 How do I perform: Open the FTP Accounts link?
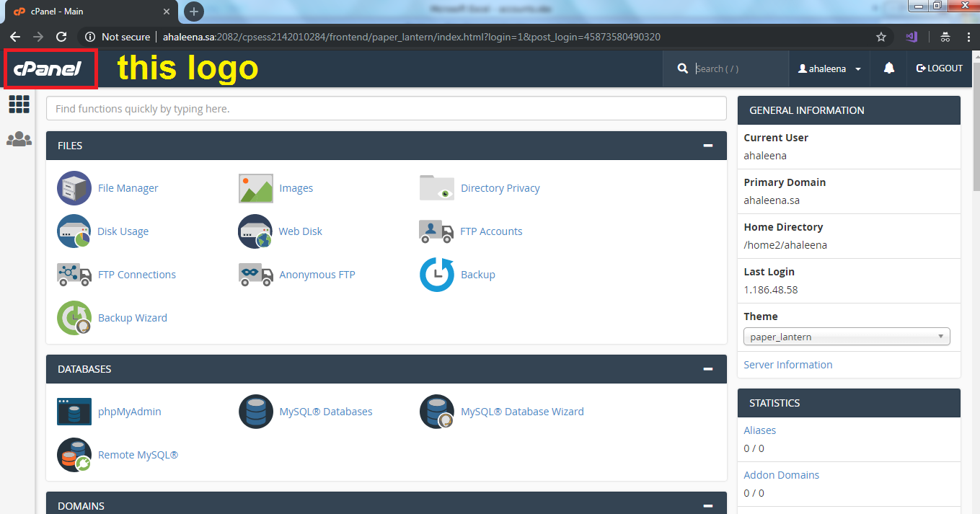[491, 231]
